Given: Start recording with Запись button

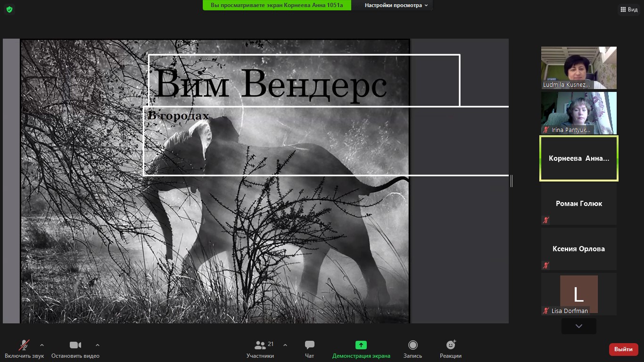Looking at the screenshot, I should coord(413,349).
